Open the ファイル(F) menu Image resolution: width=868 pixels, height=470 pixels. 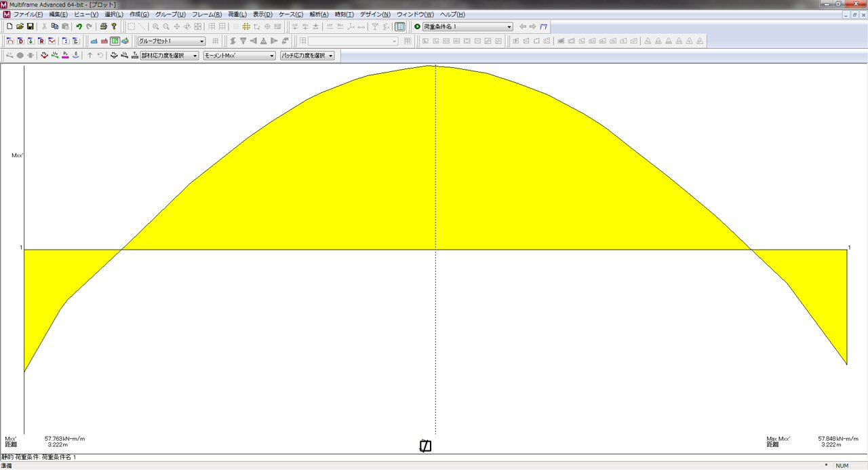click(x=28, y=14)
